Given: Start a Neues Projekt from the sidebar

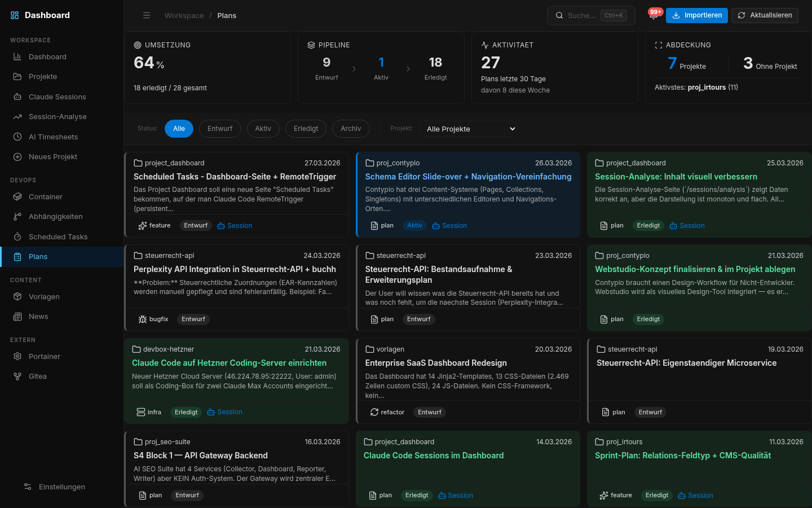Looking at the screenshot, I should pos(53,156).
